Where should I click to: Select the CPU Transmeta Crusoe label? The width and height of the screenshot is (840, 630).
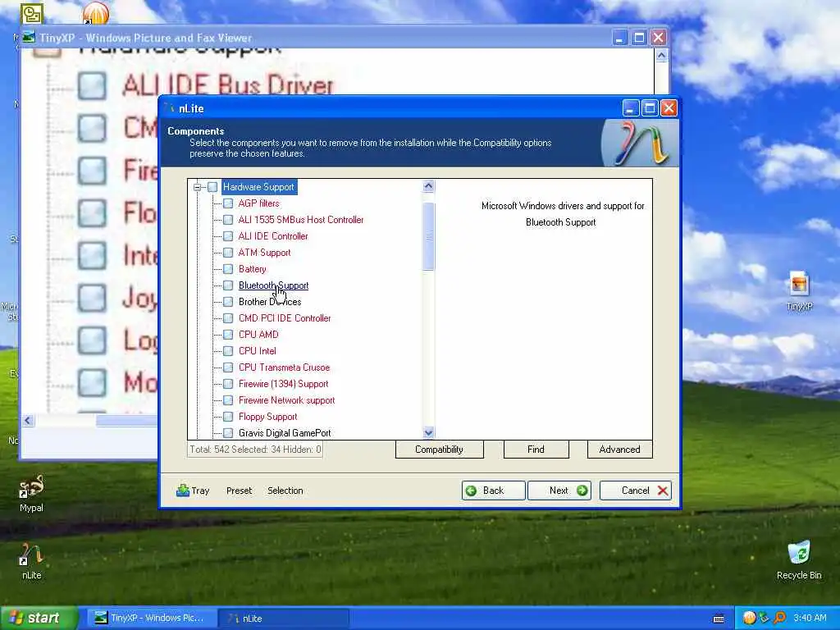284,367
